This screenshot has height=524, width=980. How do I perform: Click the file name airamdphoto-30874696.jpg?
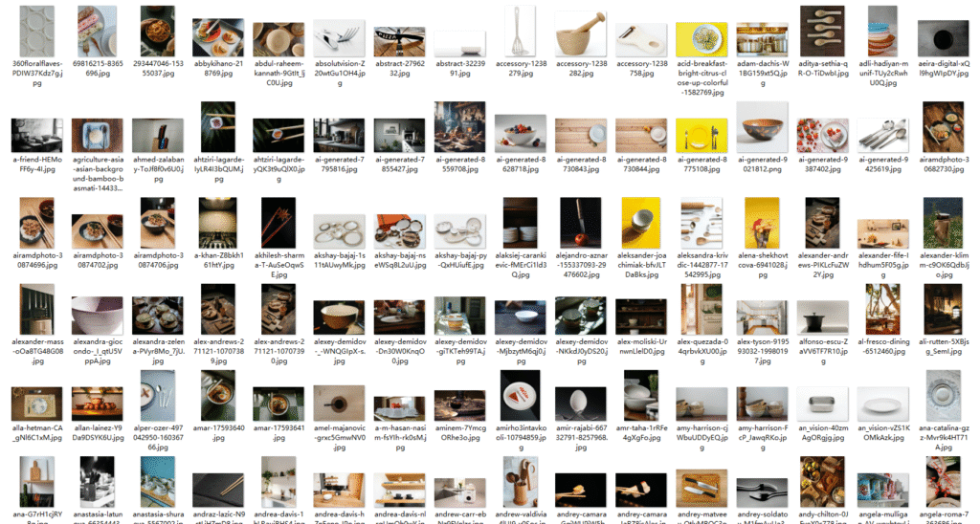[37, 260]
